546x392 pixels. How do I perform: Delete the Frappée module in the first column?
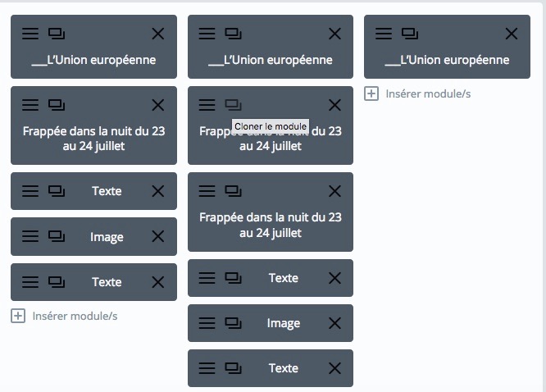click(158, 105)
